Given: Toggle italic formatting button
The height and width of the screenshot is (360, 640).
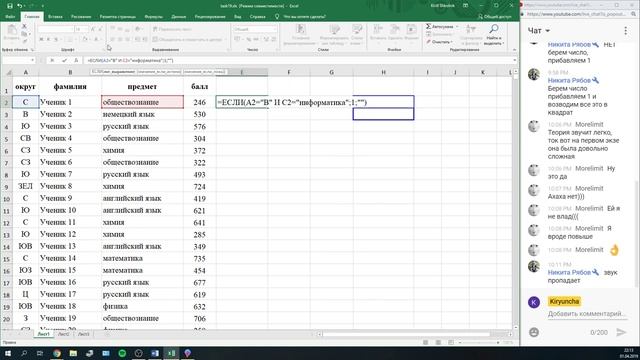Looking at the screenshot, I should [48, 39].
